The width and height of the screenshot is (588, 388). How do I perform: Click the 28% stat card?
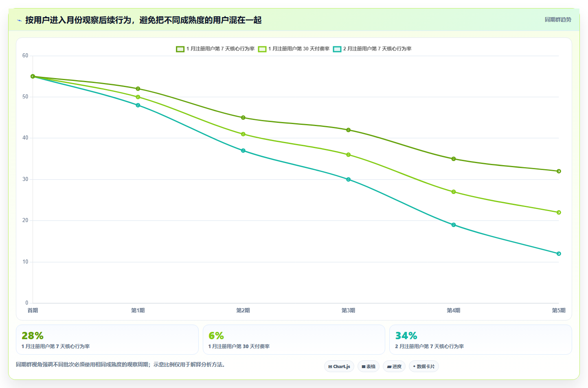[x=107, y=340]
